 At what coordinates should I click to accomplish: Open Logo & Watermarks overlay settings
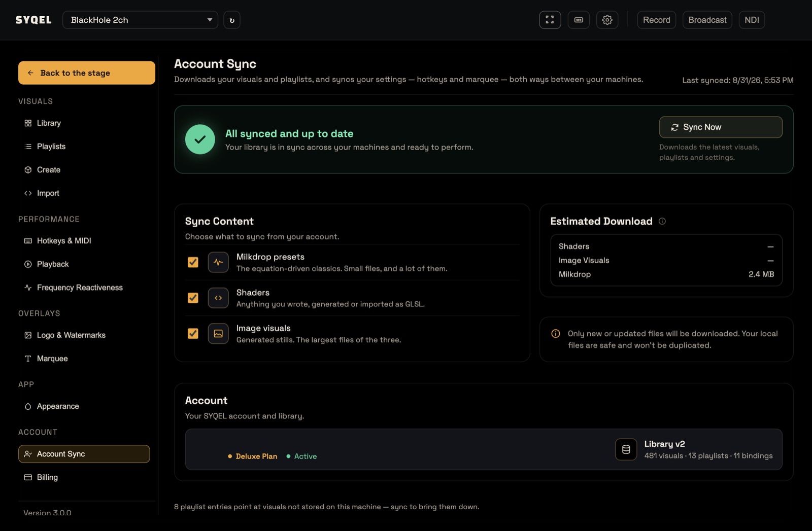pyautogui.click(x=84, y=335)
